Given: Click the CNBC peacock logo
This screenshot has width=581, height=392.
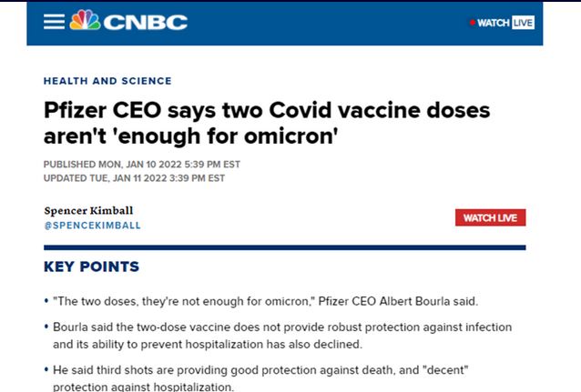Looking at the screenshot, I should (86, 21).
